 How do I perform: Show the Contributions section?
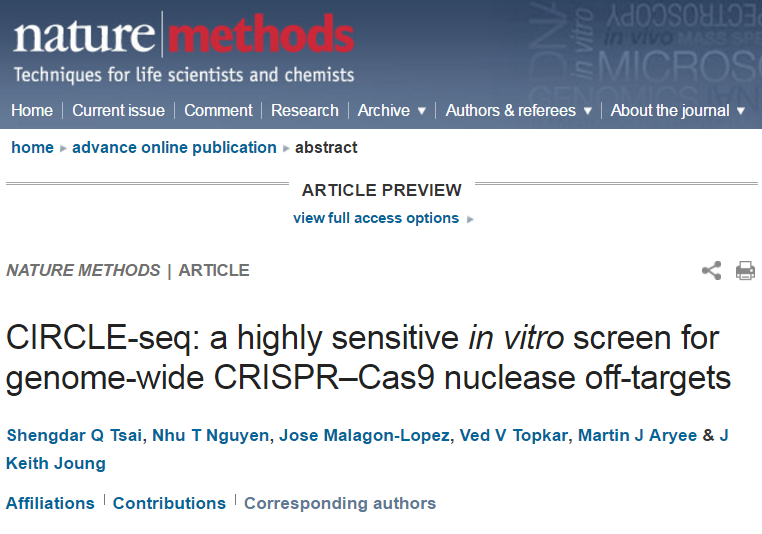pos(169,503)
